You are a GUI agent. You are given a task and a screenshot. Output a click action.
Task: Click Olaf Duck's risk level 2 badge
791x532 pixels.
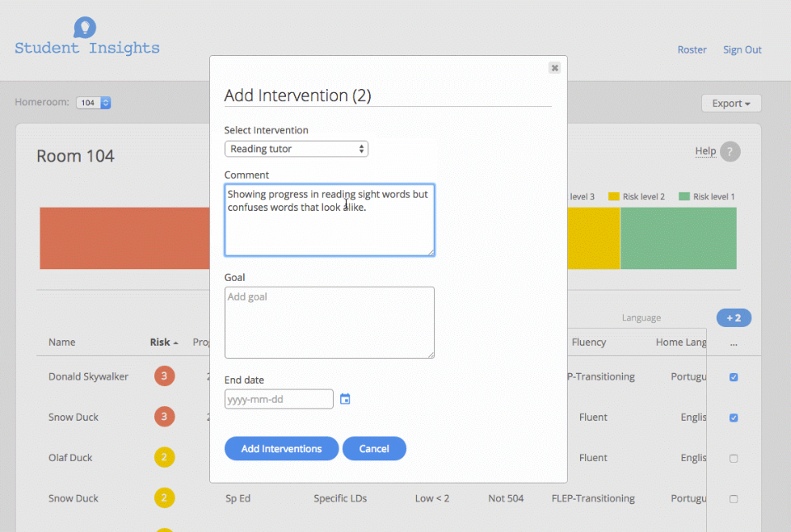(164, 458)
